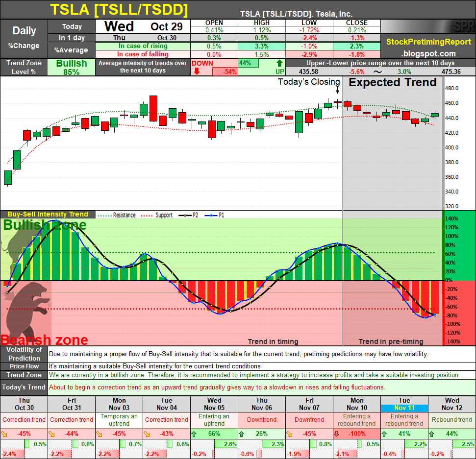Click the OPEN column header
This screenshot has width=476, height=459.
coord(214,23)
